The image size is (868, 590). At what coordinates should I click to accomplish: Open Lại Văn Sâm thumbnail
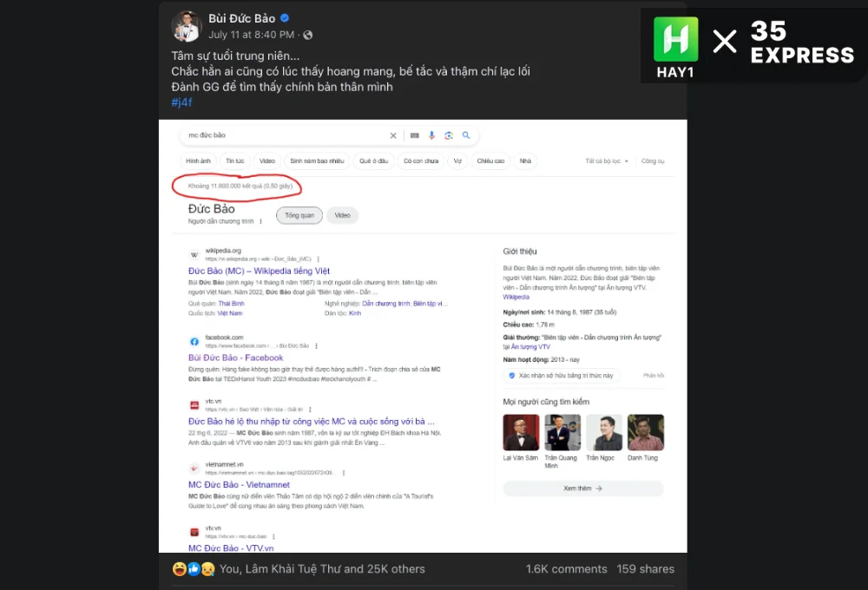click(x=520, y=432)
